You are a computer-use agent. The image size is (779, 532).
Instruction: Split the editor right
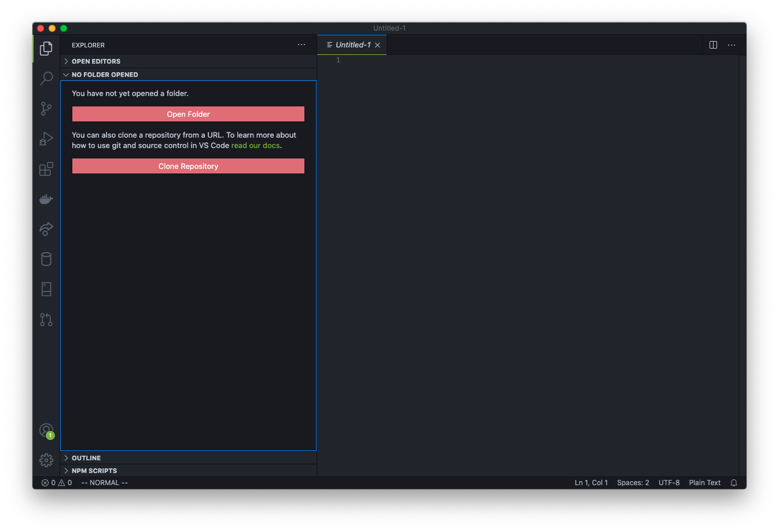tap(713, 45)
